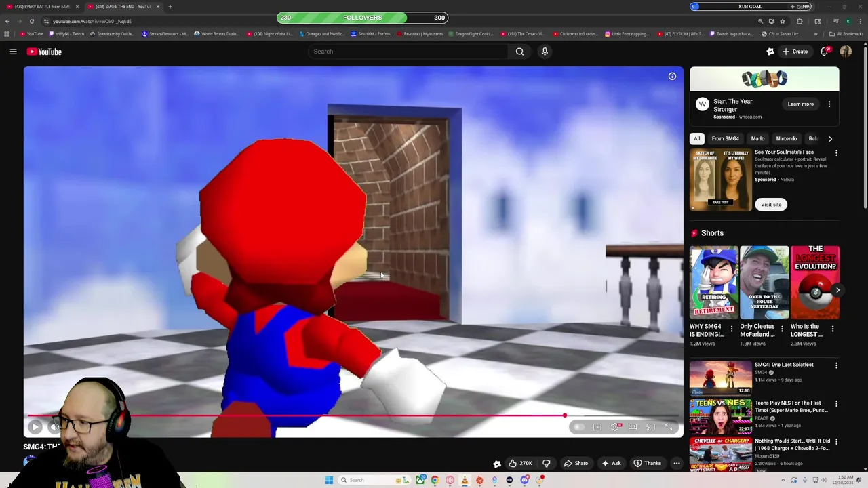The image size is (868, 488).
Task: Show video info card icon
Action: tap(672, 77)
